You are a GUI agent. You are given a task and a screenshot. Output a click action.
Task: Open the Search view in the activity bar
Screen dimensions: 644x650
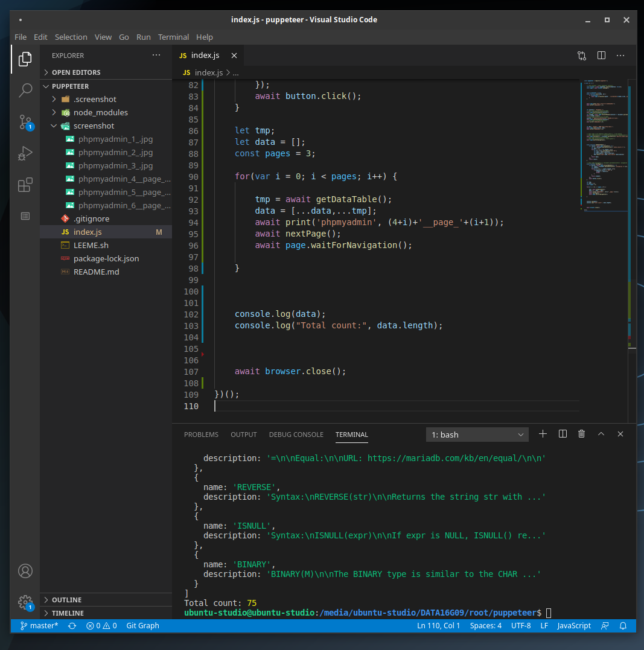point(25,89)
